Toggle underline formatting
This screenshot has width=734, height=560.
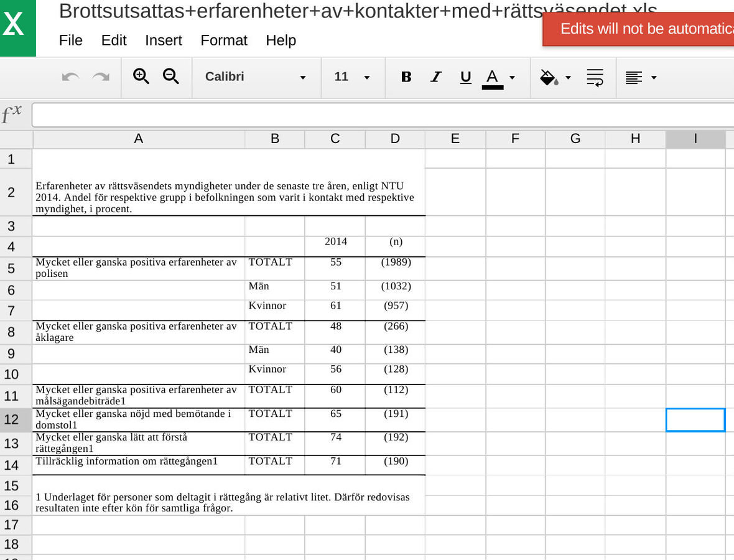click(x=465, y=77)
